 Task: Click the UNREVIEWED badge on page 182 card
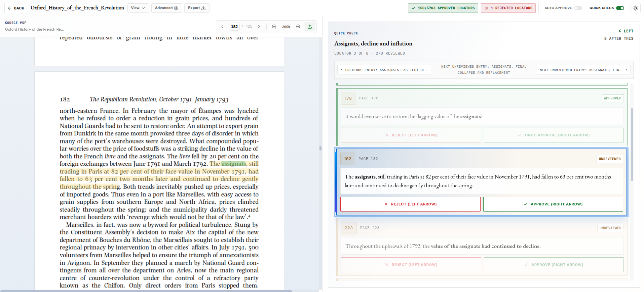pos(610,159)
